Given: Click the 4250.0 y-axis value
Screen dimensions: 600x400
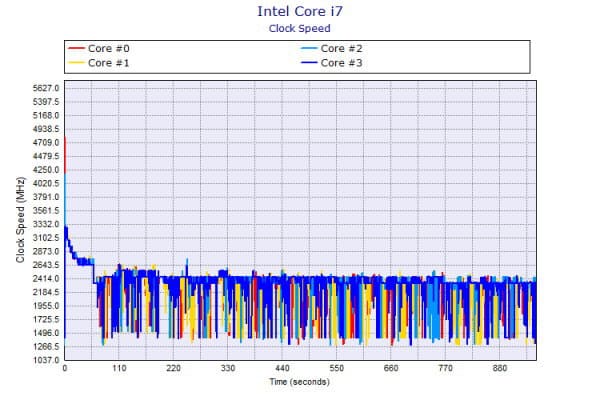Looking at the screenshot, I should tap(46, 170).
